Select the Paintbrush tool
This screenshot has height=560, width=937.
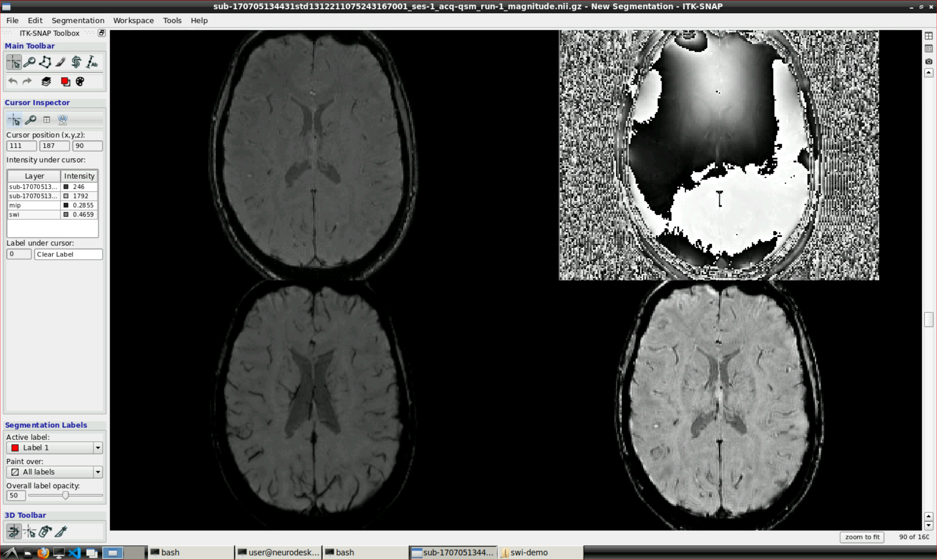tap(60, 62)
